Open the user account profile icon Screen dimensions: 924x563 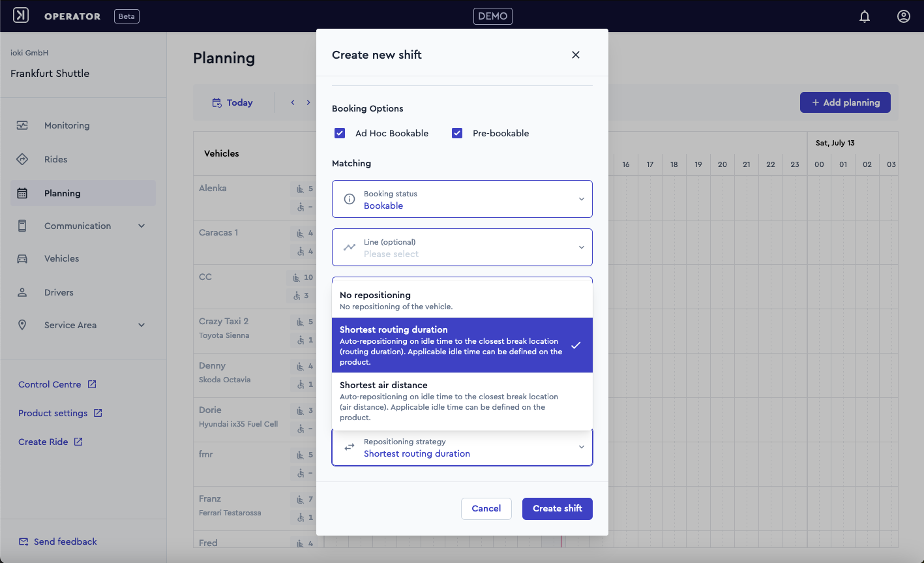point(904,16)
